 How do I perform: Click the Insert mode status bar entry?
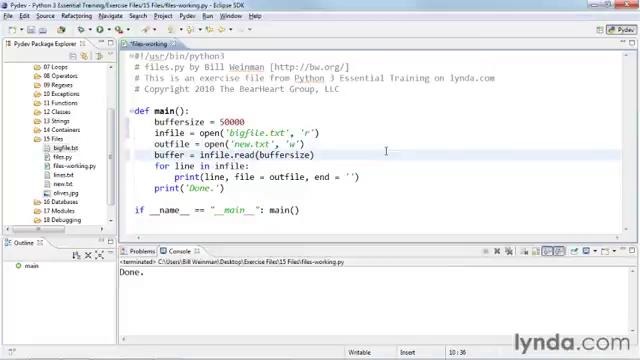pos(407,352)
